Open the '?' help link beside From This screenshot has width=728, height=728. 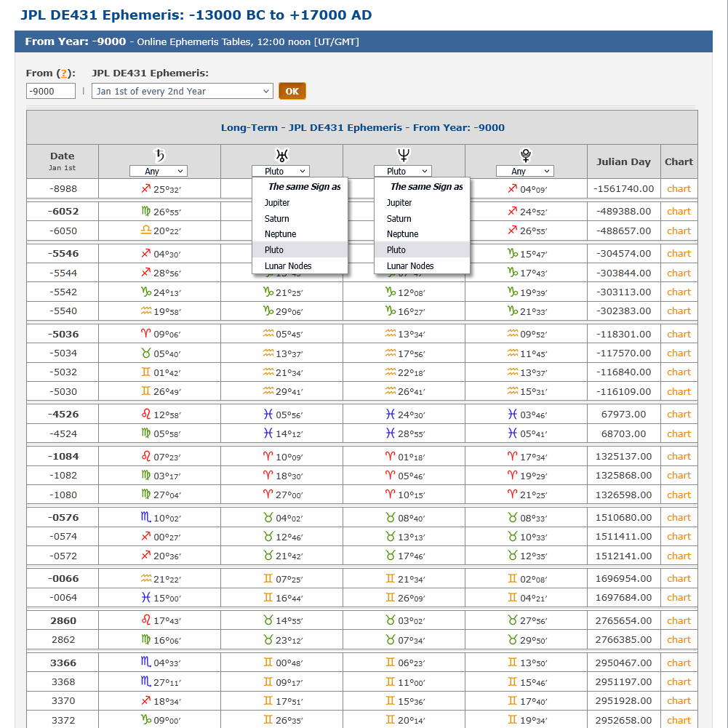[x=64, y=73]
